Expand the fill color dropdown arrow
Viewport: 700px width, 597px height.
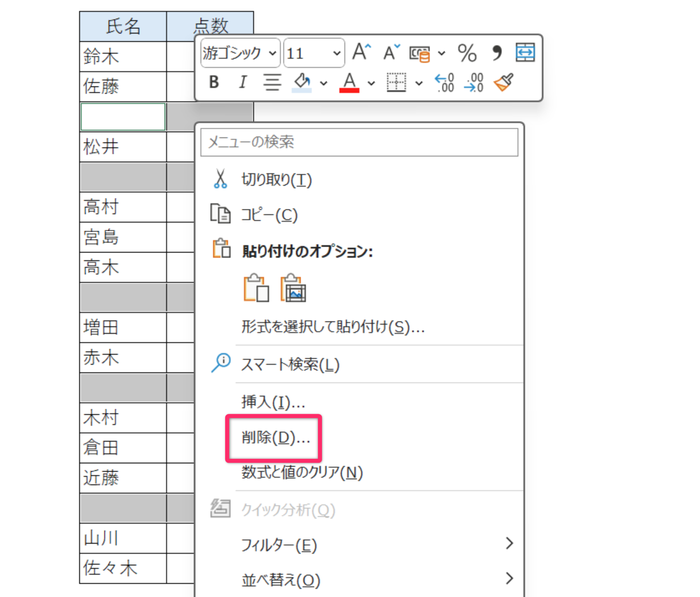pos(323,83)
